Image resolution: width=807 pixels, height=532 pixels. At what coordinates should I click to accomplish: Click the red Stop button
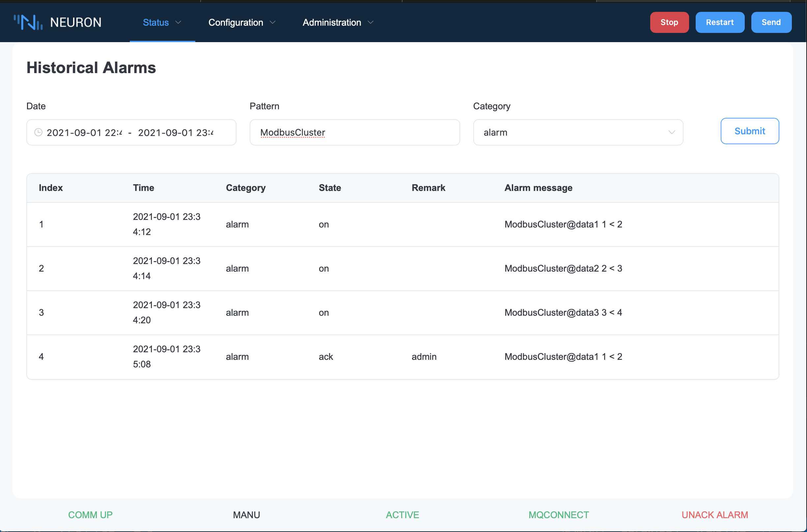[x=669, y=22]
